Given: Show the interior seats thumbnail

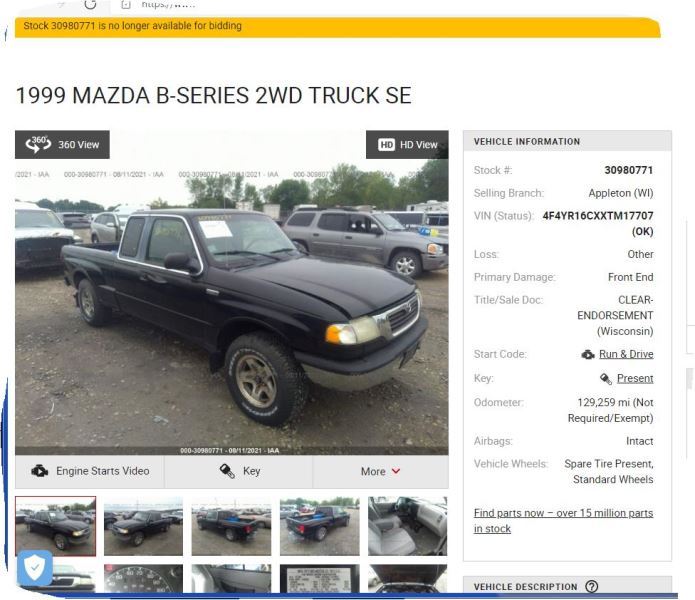Looking at the screenshot, I should click(x=407, y=526).
